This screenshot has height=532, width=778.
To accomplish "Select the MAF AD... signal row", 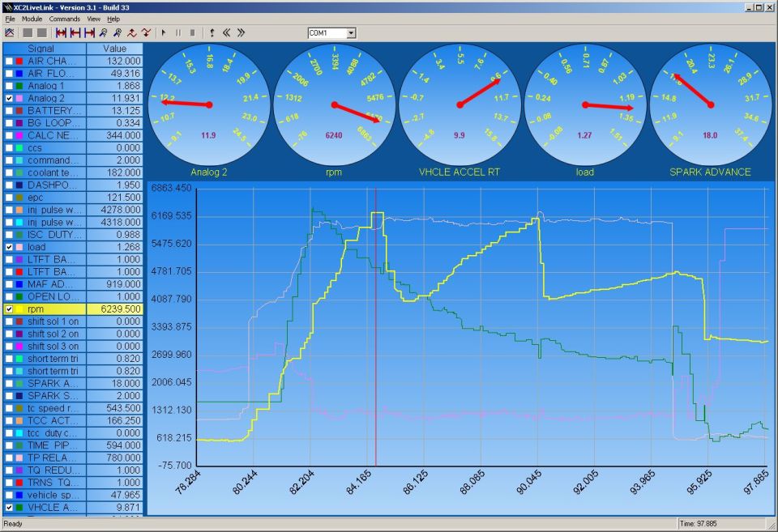I will (73, 284).
